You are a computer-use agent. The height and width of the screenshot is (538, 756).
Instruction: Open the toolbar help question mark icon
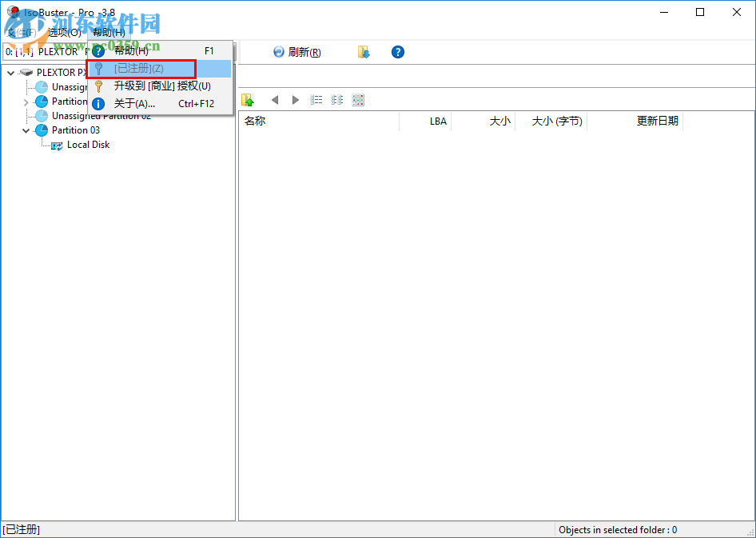pos(397,51)
